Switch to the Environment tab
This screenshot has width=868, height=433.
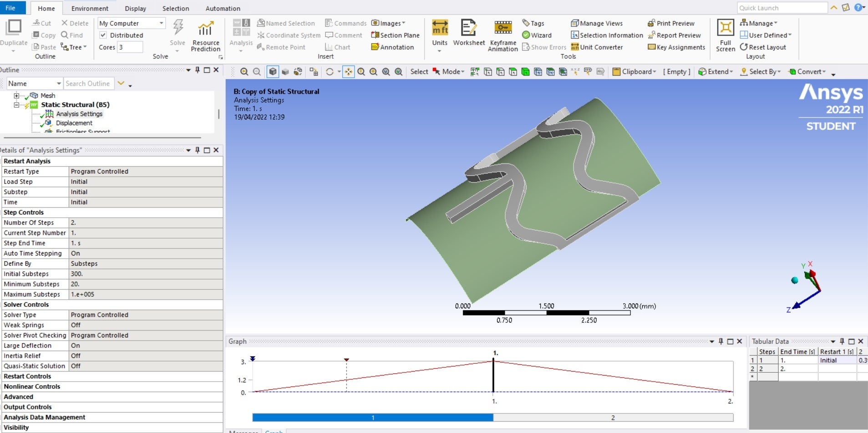(x=90, y=8)
